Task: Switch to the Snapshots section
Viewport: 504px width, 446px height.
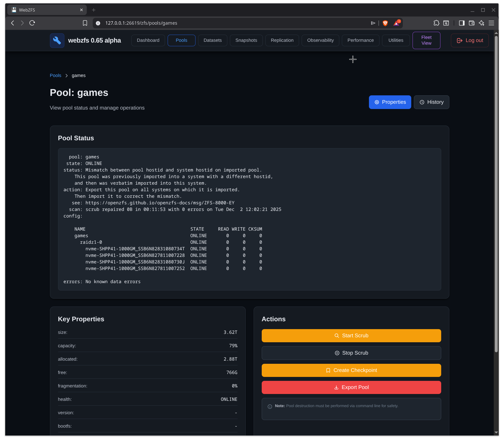Action: 246,40
